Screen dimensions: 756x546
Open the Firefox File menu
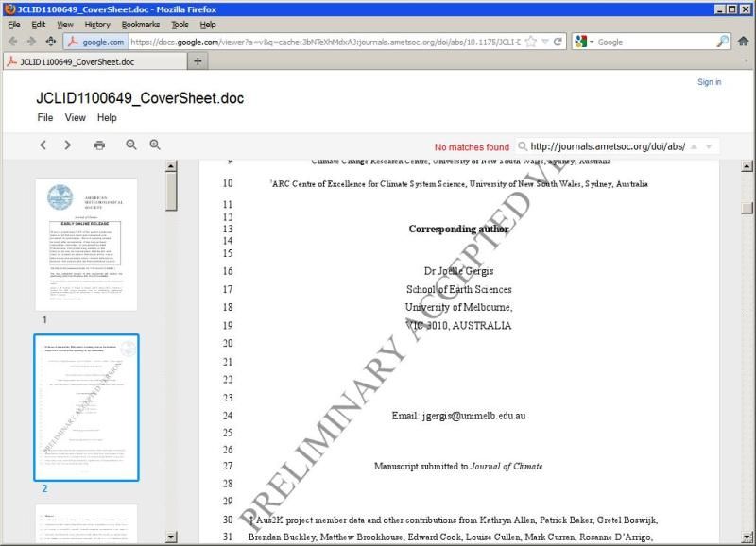pyautogui.click(x=14, y=25)
